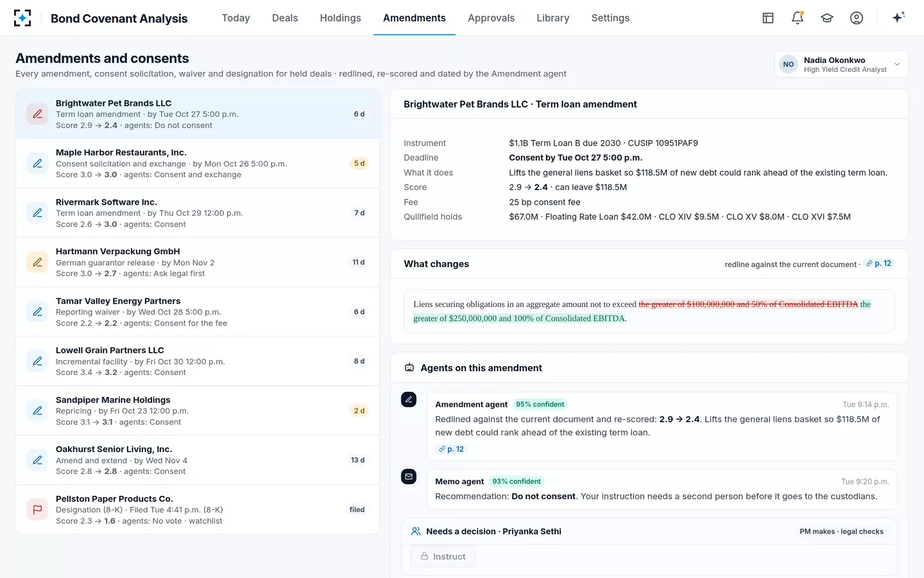Click the Oakhurst Senior Living, Inc. title
This screenshot has height=578, width=924.
pyautogui.click(x=114, y=450)
